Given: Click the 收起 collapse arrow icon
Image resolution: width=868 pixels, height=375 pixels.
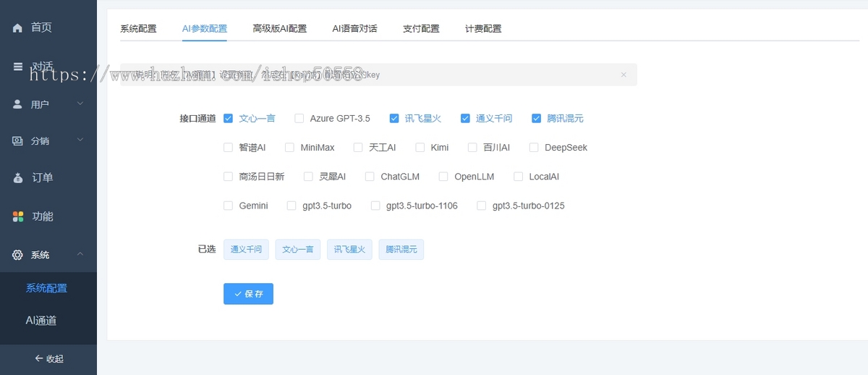Looking at the screenshot, I should 39,358.
